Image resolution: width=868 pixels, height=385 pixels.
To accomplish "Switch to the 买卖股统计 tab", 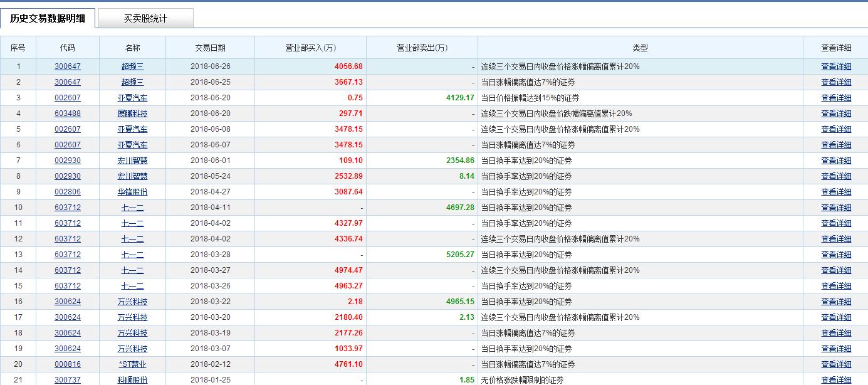I will tap(147, 18).
